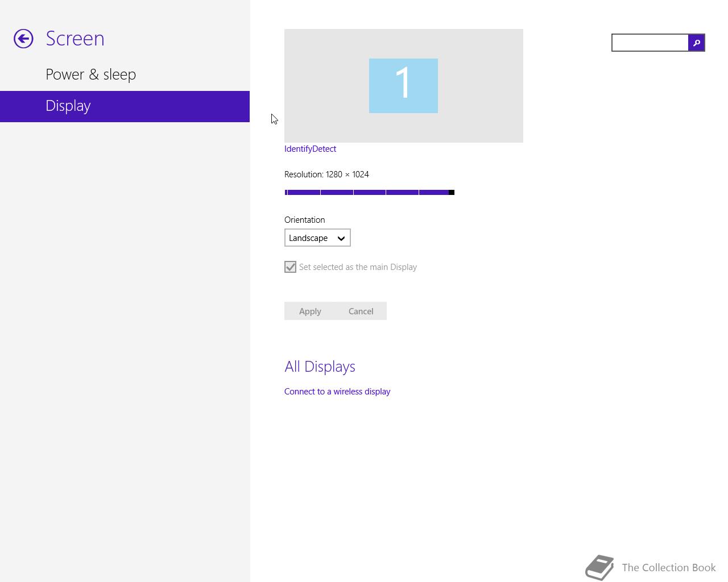728x582 pixels.
Task: Click the Apply button
Action: click(x=310, y=311)
